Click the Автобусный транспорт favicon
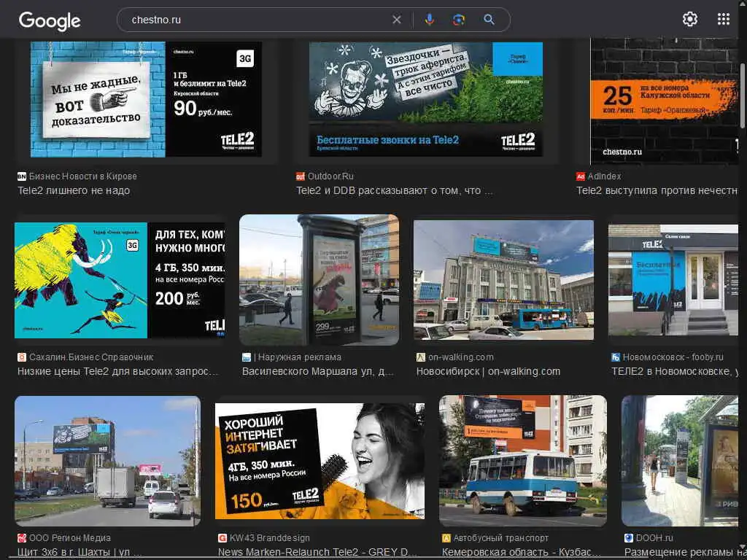The height and width of the screenshot is (560, 747). [446, 538]
